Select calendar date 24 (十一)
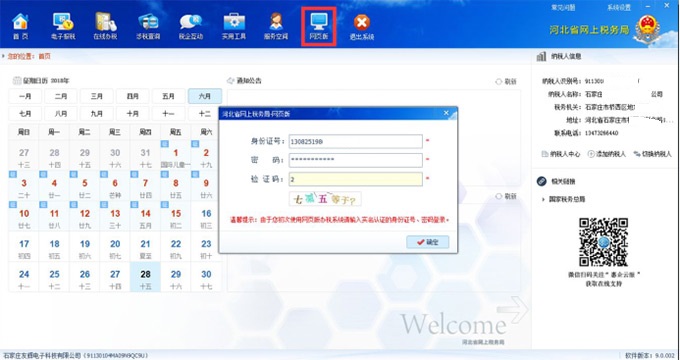The image size is (680, 360). [x=24, y=277]
